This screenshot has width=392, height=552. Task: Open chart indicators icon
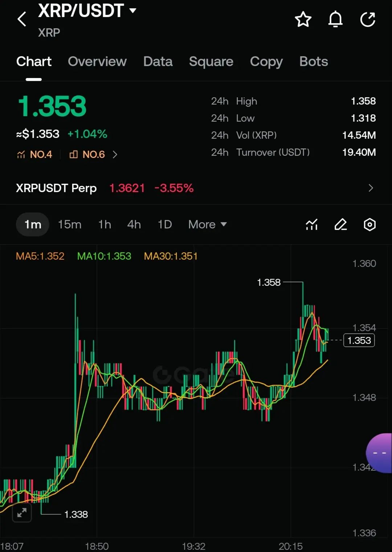click(312, 224)
